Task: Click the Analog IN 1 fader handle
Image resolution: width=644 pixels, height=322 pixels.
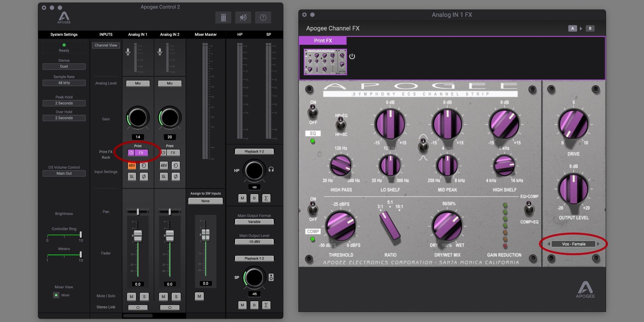Action: click(x=138, y=236)
